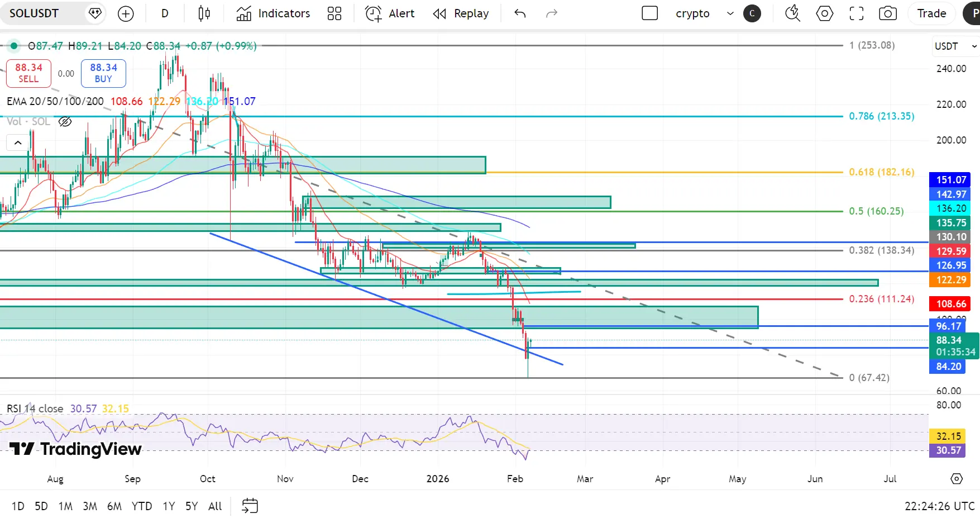Click the 1 (253.08) Fibonacci label
This screenshot has height=518, width=980.
872,45
